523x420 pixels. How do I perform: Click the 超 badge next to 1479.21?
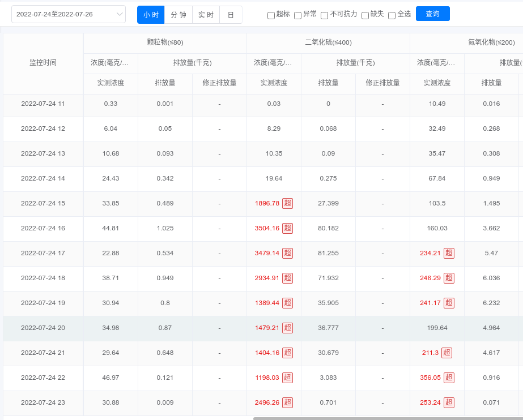[x=287, y=328]
